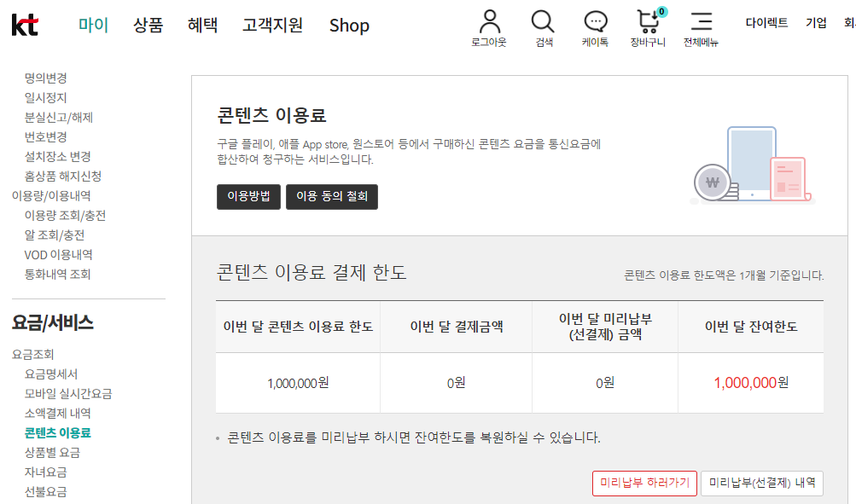The height and width of the screenshot is (504, 856).
Task: Open 선불요금 in sidebar
Action: [46, 492]
